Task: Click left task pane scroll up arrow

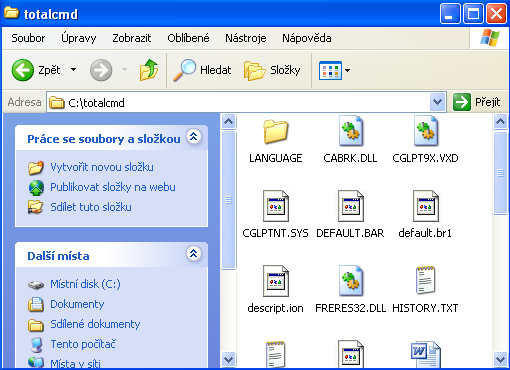Action: [228, 121]
